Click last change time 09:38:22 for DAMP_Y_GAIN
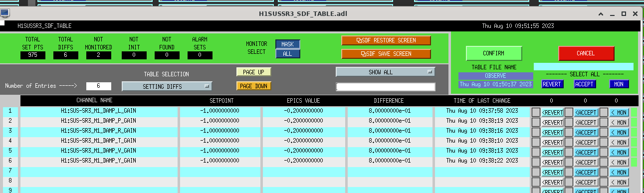Viewport: 644px width, 193px height. tap(482, 161)
